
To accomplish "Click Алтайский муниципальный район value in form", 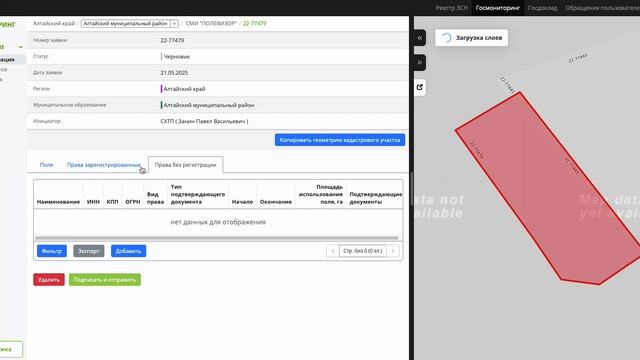I will pyautogui.click(x=209, y=105).
